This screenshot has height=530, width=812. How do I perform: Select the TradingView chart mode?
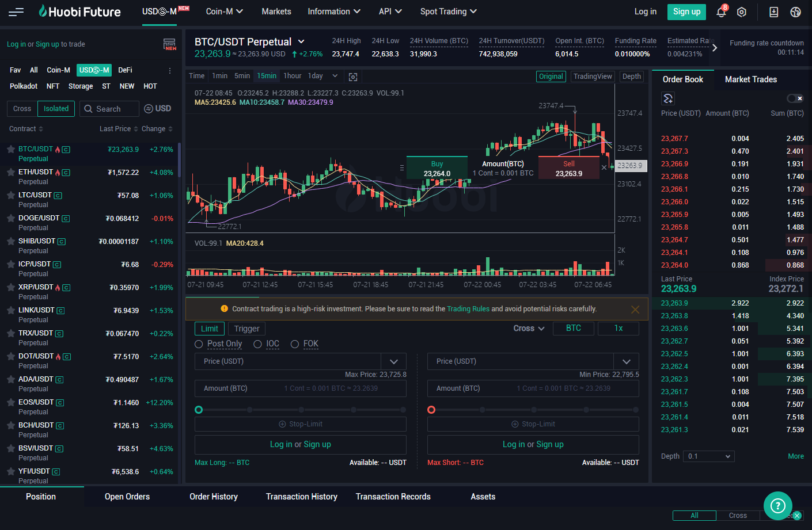click(593, 77)
